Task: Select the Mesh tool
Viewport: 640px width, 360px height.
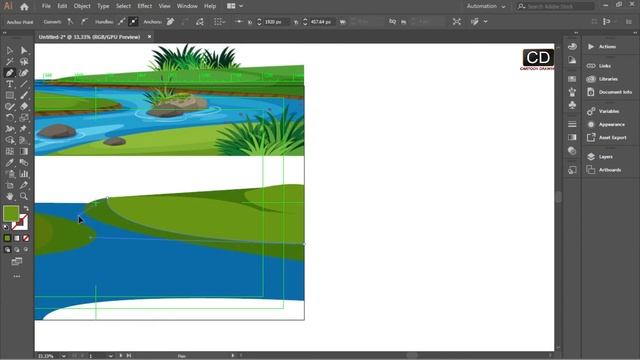Action: click(9, 151)
